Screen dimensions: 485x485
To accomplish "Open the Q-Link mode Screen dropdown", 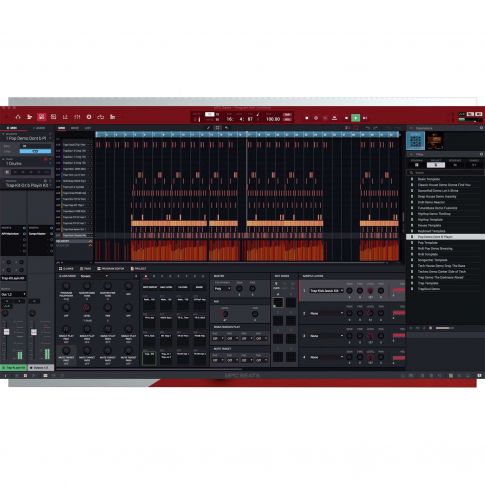I will click(x=94, y=276).
